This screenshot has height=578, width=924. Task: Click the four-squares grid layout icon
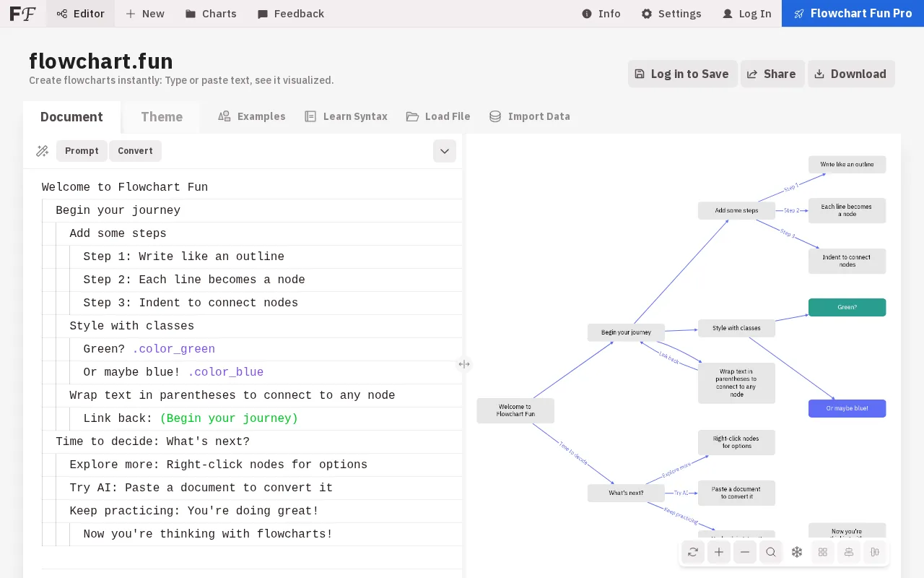[x=823, y=552]
